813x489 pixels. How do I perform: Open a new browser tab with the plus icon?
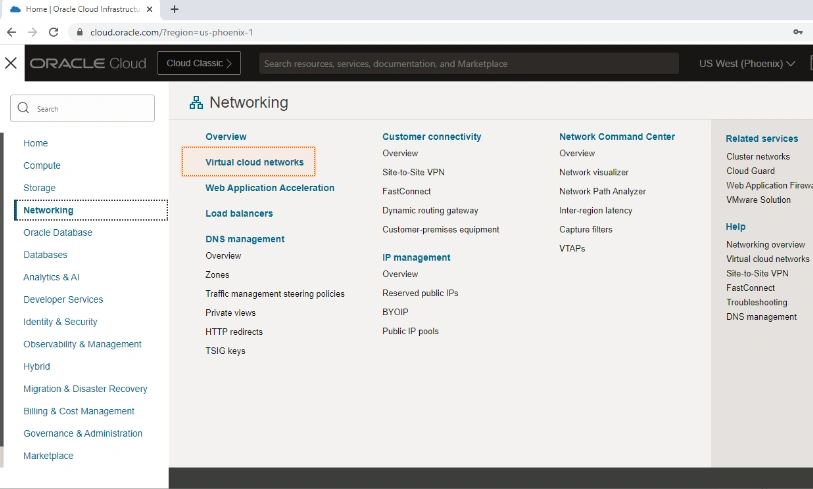pos(174,9)
